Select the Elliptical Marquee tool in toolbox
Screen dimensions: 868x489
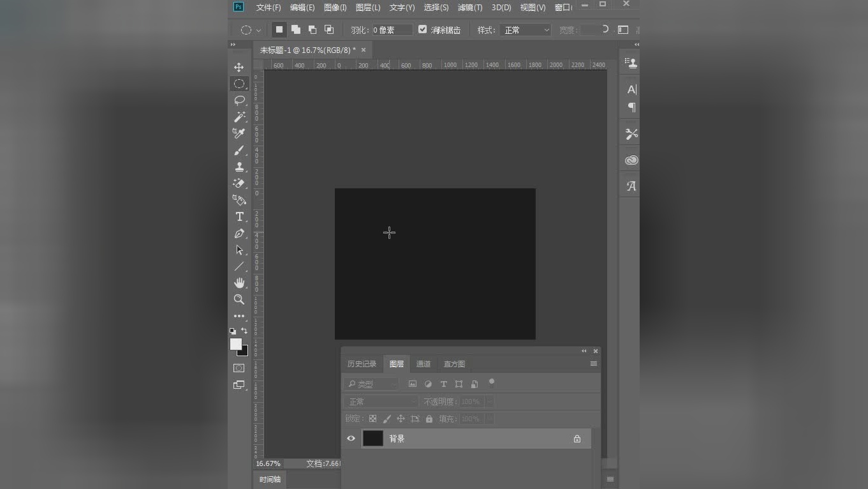(239, 84)
